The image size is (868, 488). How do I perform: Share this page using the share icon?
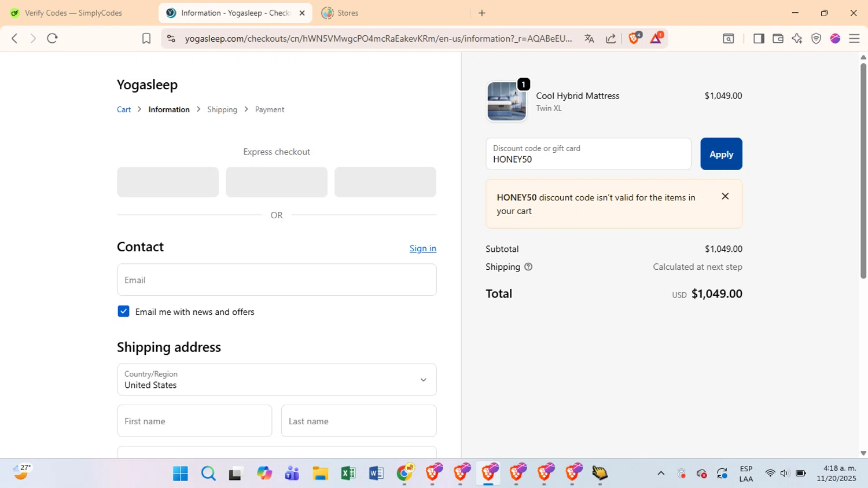pyautogui.click(x=610, y=38)
